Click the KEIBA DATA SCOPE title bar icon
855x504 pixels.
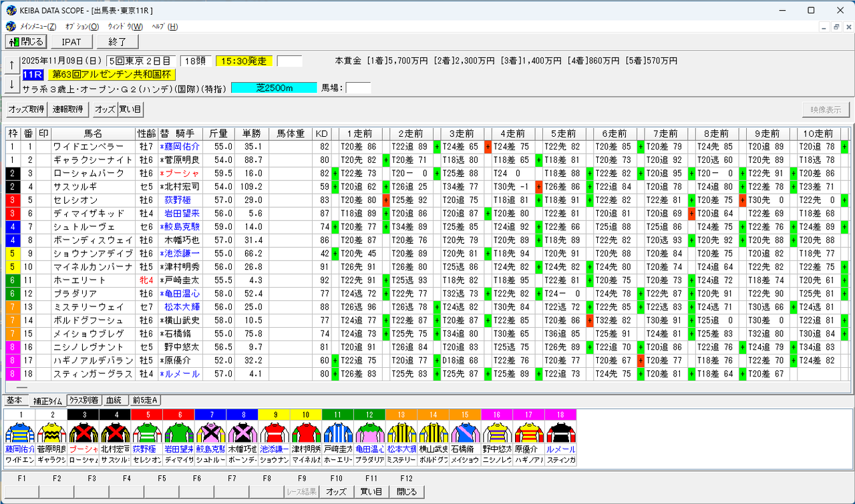tap(11, 10)
